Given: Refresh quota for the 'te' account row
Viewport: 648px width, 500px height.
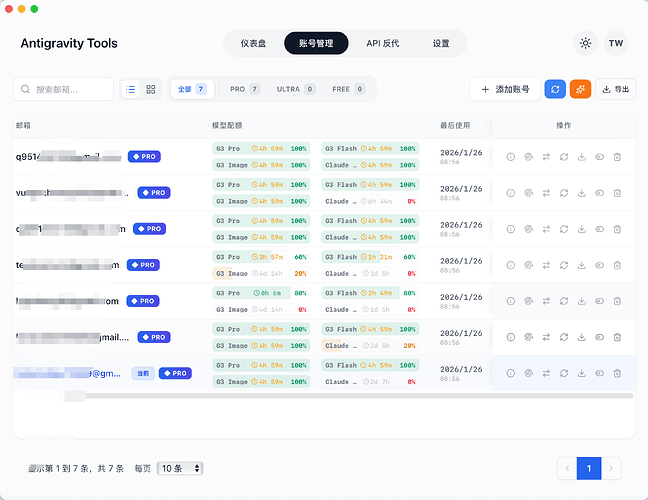Looking at the screenshot, I should click(564, 265).
